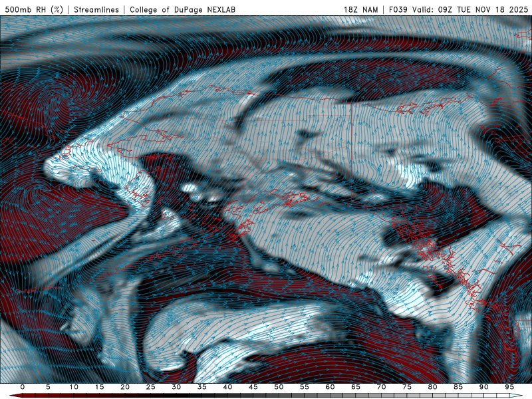Click the 'F039' forecast hour text
The height and width of the screenshot is (399, 532).
[398, 9]
